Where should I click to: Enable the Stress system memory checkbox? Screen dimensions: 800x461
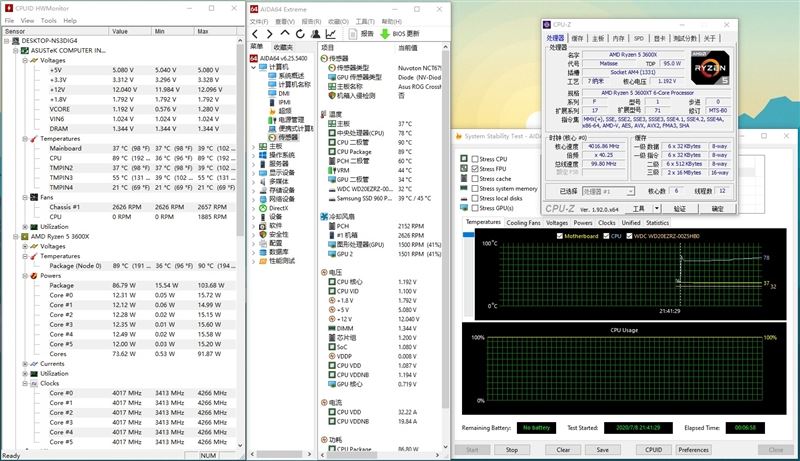[x=475, y=188]
